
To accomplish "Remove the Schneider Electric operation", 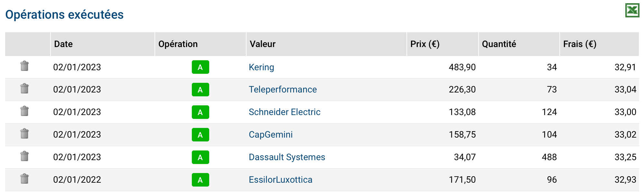I will tap(24, 111).
